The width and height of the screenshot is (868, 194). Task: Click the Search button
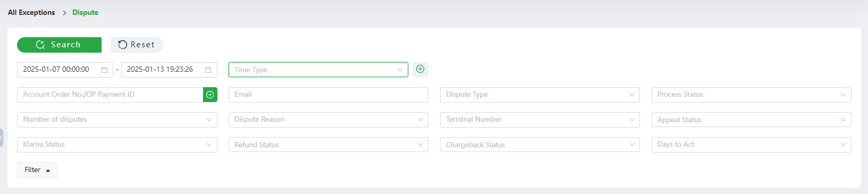click(x=59, y=45)
